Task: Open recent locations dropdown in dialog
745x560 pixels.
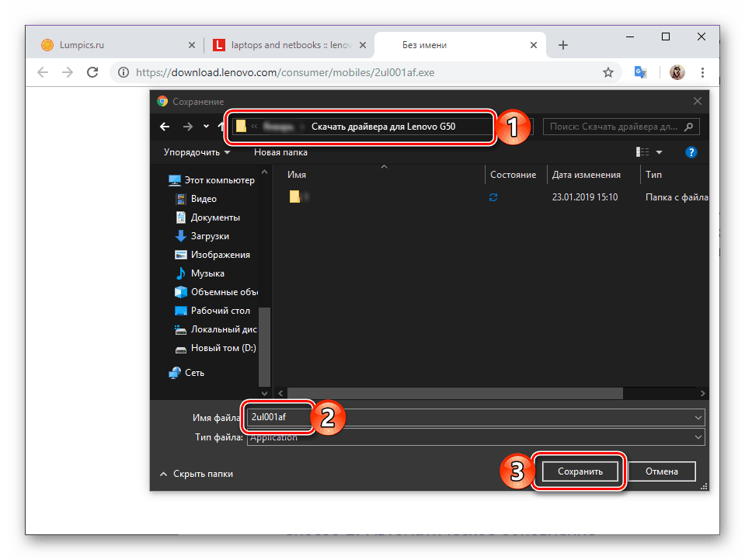Action: coord(206,127)
